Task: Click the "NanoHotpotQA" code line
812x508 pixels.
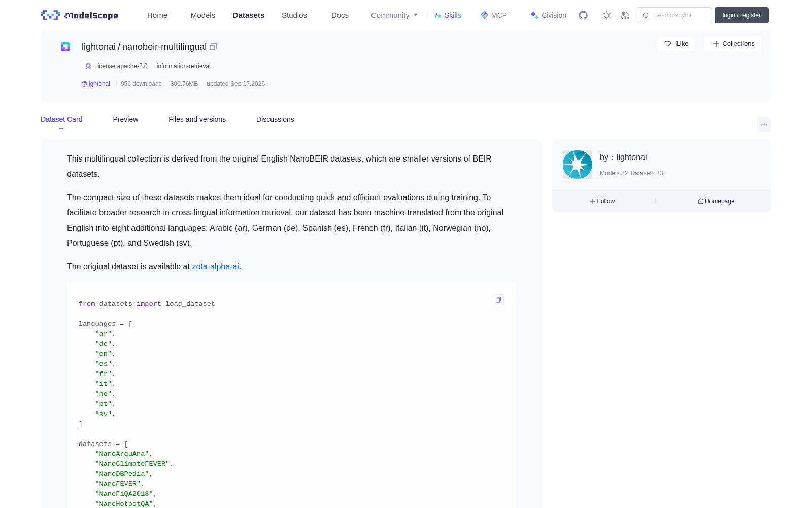Action: pyautogui.click(x=126, y=504)
